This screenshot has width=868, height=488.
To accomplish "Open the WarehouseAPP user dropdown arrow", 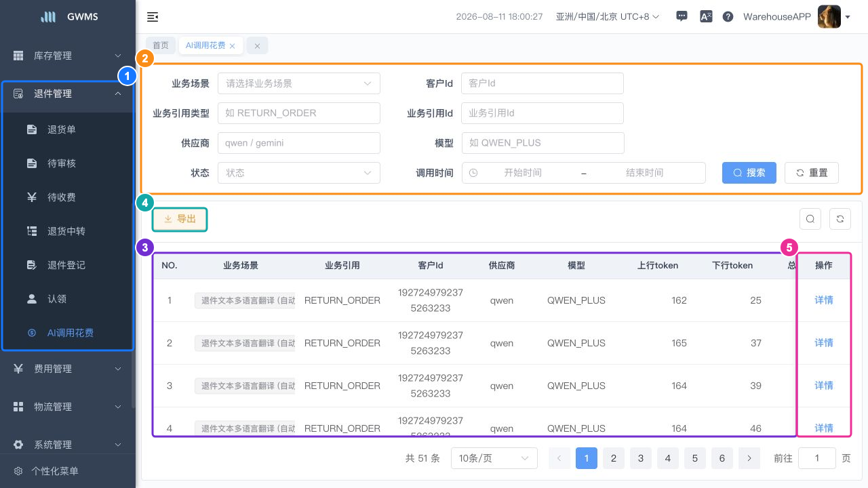I will point(848,18).
